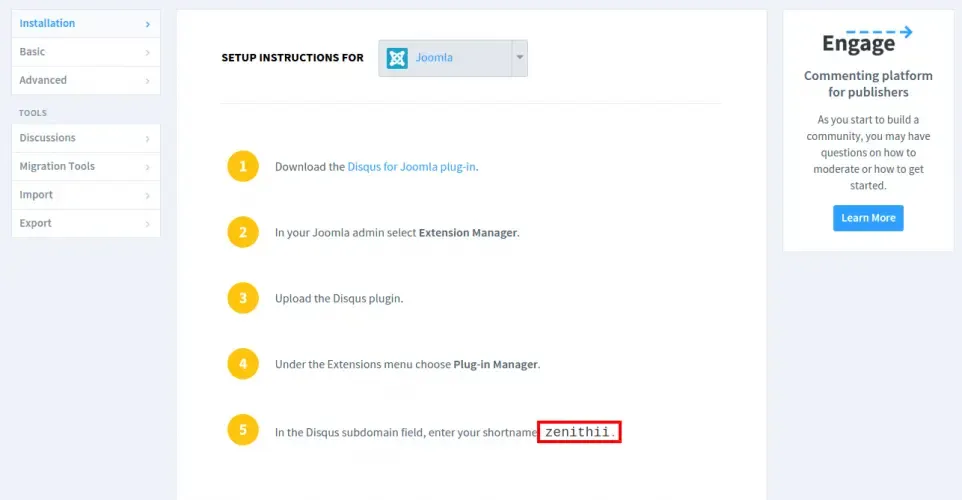
Task: Click the 'SETUP INSTRUCTIONS FOR' label
Action: (293, 58)
